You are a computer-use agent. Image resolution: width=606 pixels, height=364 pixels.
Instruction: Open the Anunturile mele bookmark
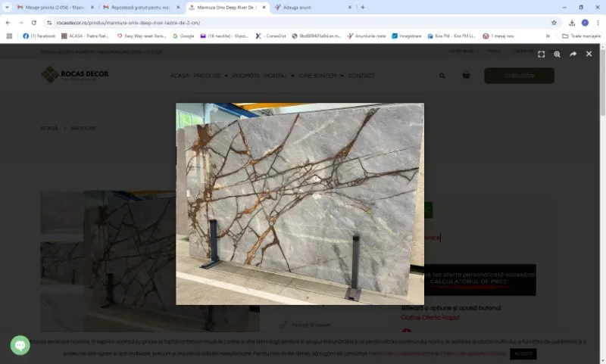point(367,36)
